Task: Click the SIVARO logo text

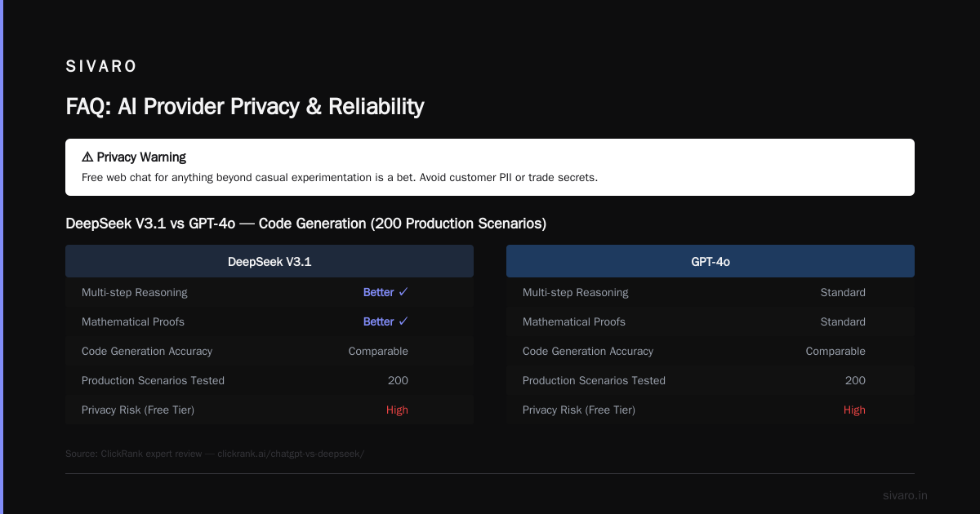Action: (x=101, y=67)
